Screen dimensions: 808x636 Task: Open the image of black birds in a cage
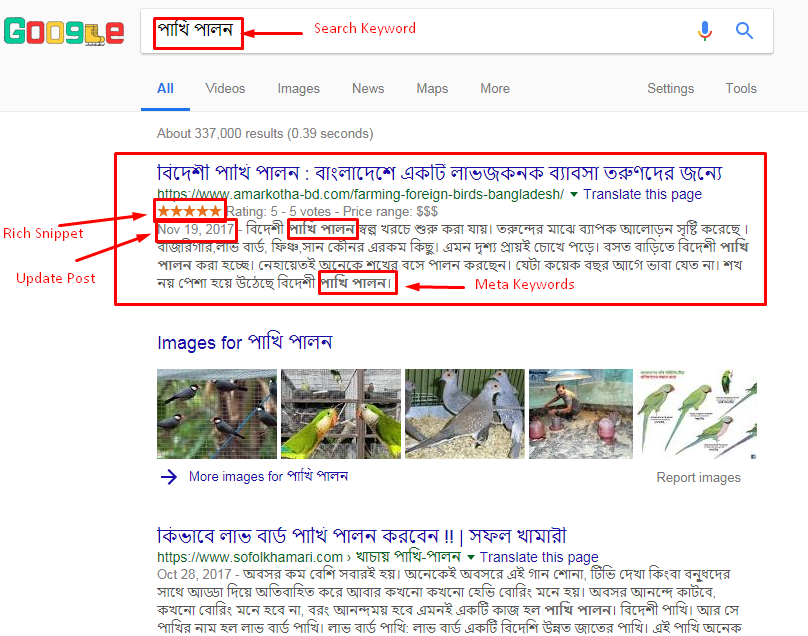tap(217, 414)
